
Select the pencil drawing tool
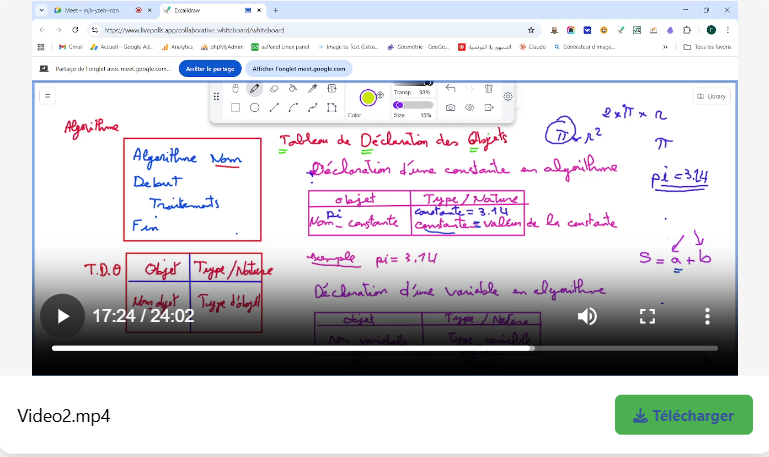click(x=255, y=89)
